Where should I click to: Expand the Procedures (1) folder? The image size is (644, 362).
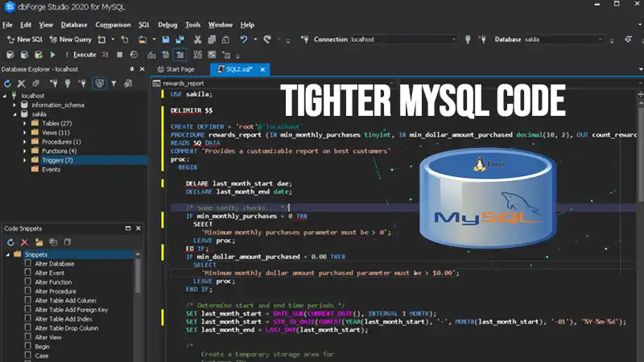(x=24, y=142)
